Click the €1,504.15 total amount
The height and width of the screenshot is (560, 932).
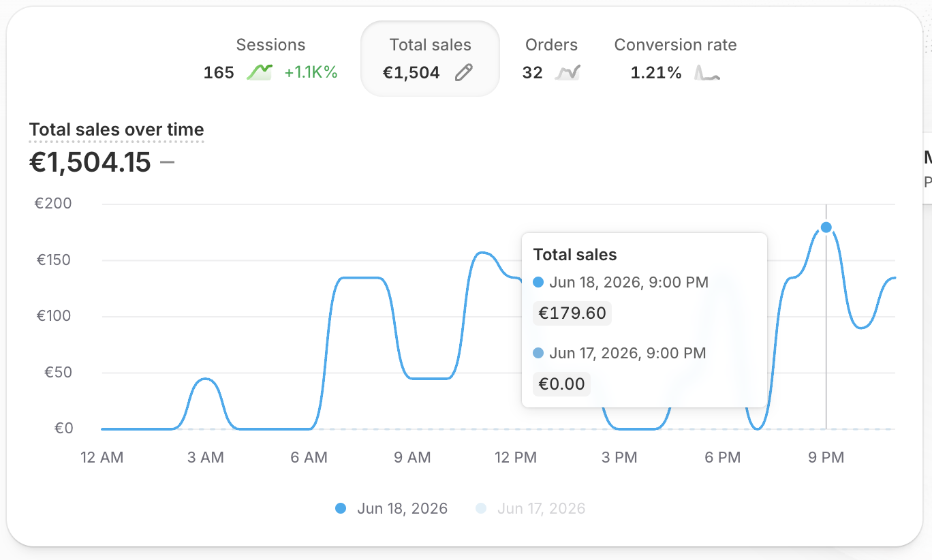coord(90,162)
